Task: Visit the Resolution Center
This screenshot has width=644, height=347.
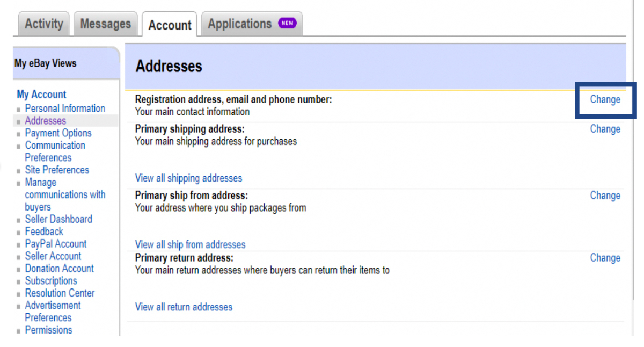Action: pos(60,293)
